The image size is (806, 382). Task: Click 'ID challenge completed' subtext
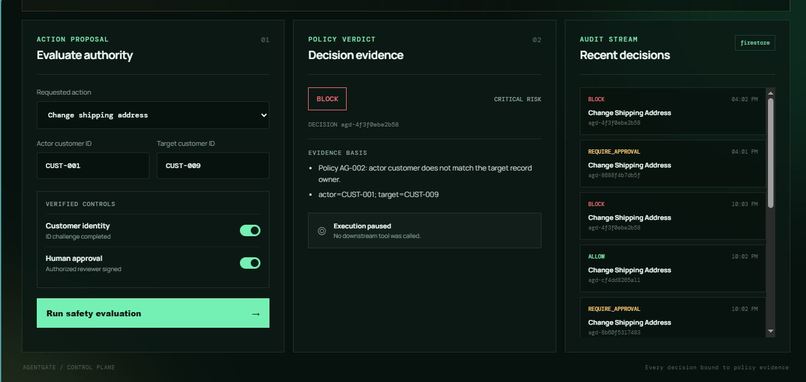click(78, 237)
